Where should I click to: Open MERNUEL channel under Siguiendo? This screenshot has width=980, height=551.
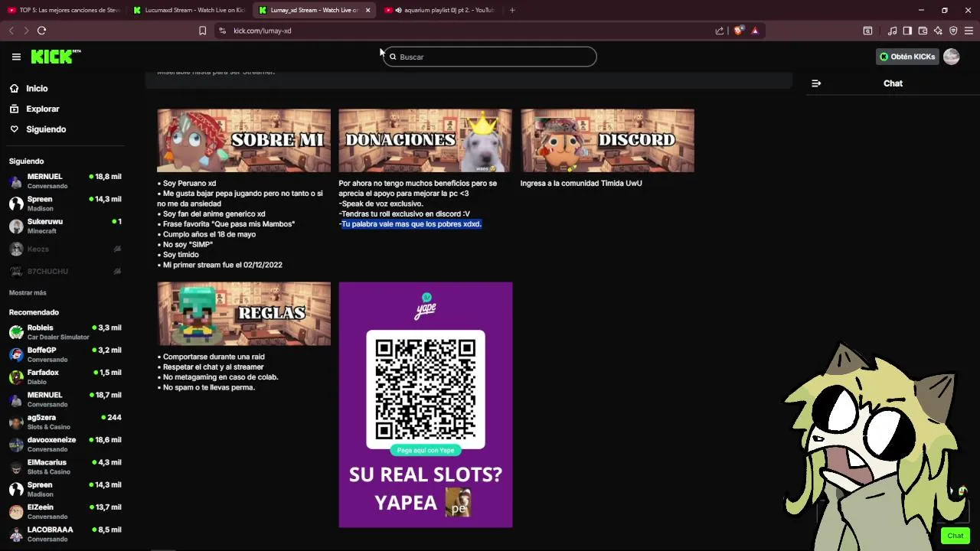tap(65, 181)
